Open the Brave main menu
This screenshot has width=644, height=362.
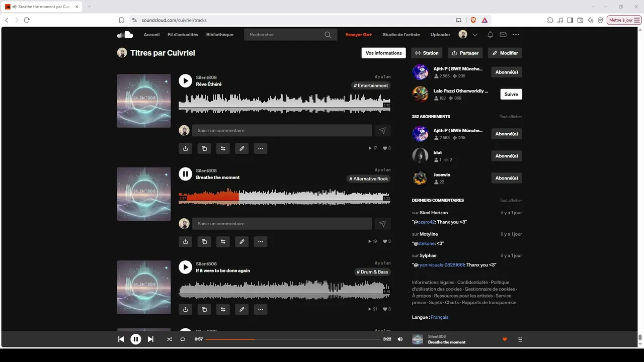click(x=637, y=20)
